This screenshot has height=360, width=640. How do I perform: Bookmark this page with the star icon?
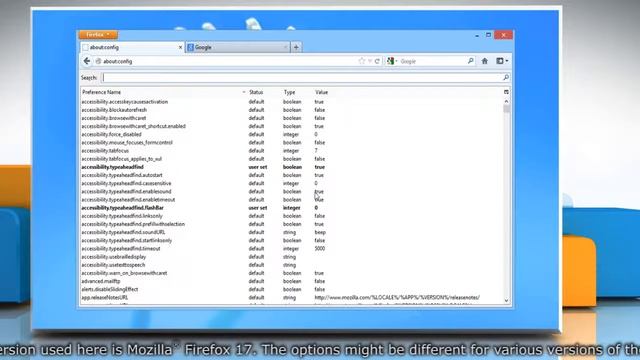361,61
